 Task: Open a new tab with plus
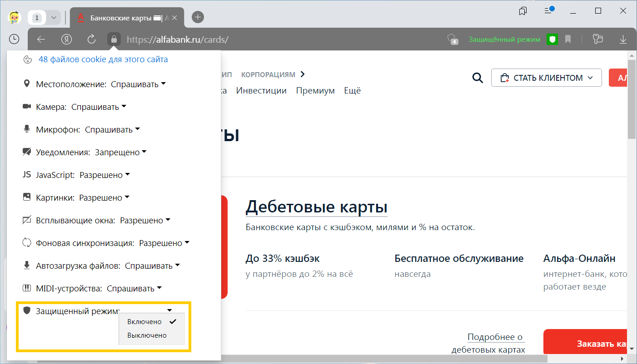coord(198,18)
